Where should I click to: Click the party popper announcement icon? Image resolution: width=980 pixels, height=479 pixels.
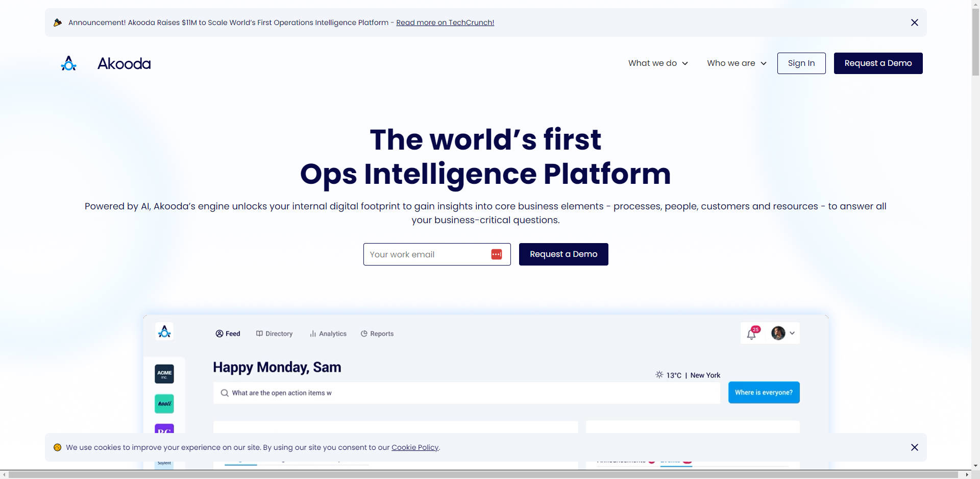[x=58, y=22]
